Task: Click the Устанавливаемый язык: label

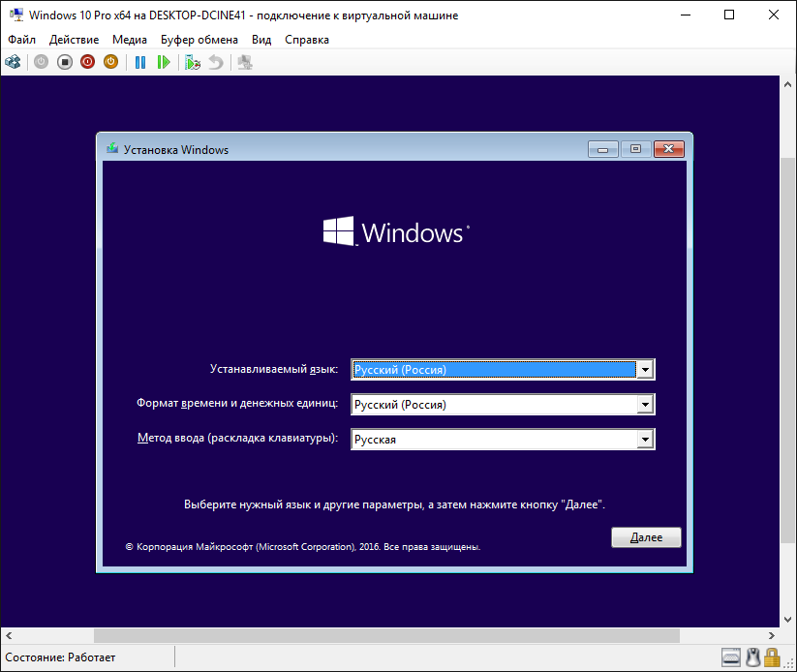Action: [x=274, y=369]
